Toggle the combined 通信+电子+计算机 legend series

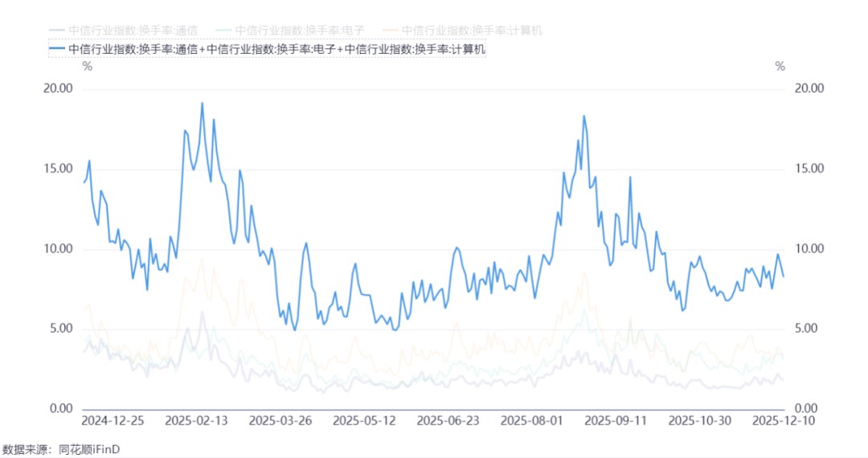(267, 49)
